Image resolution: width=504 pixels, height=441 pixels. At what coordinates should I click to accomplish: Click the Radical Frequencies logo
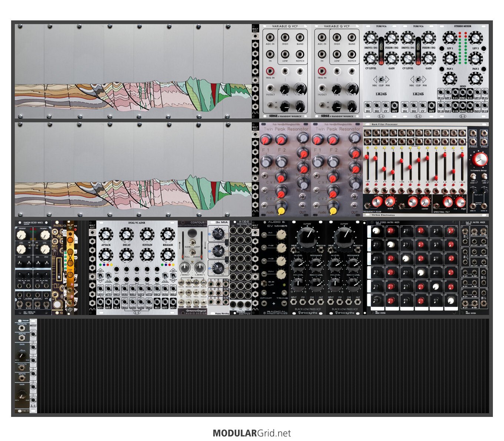pyautogui.click(x=277, y=312)
